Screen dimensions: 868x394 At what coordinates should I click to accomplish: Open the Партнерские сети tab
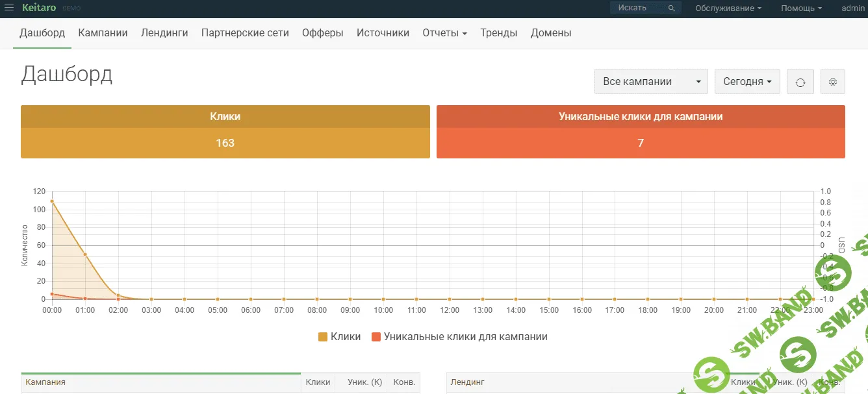tap(245, 33)
